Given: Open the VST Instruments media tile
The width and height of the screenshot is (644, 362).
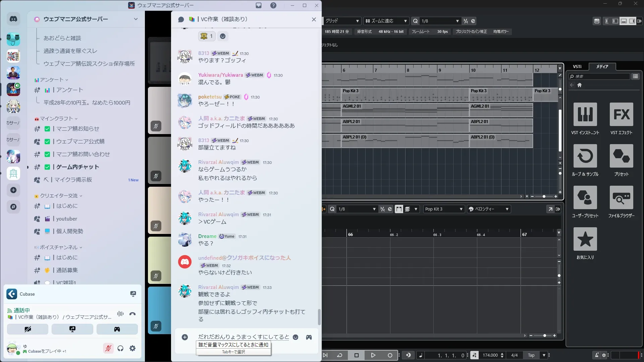Looking at the screenshot, I should click(585, 114).
